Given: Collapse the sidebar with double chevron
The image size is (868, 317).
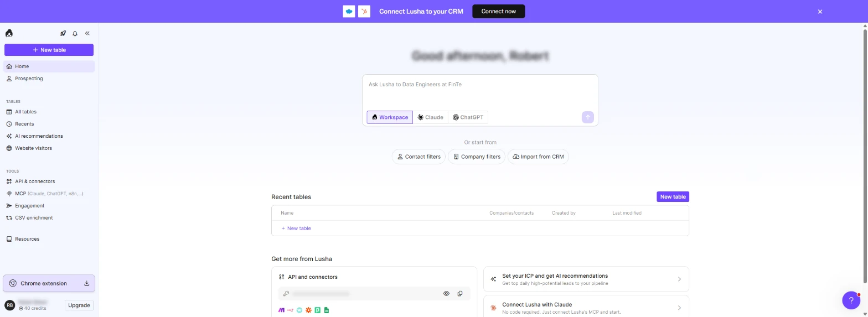Looking at the screenshot, I should [x=87, y=34].
